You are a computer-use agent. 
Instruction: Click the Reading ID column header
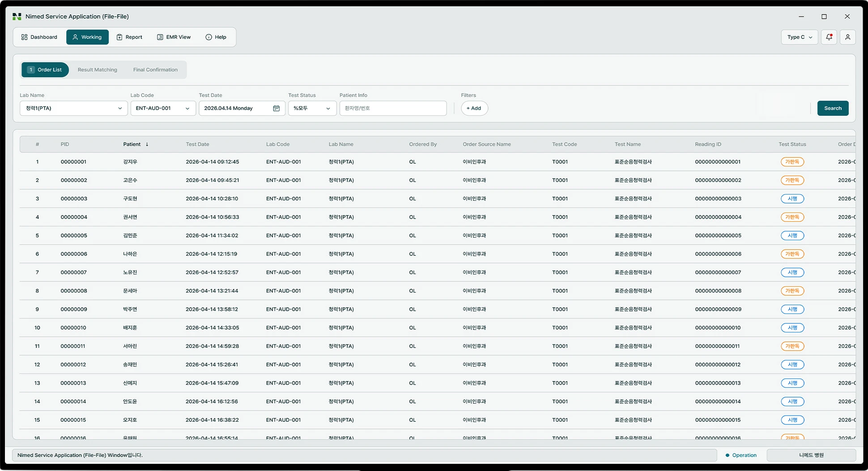708,144
